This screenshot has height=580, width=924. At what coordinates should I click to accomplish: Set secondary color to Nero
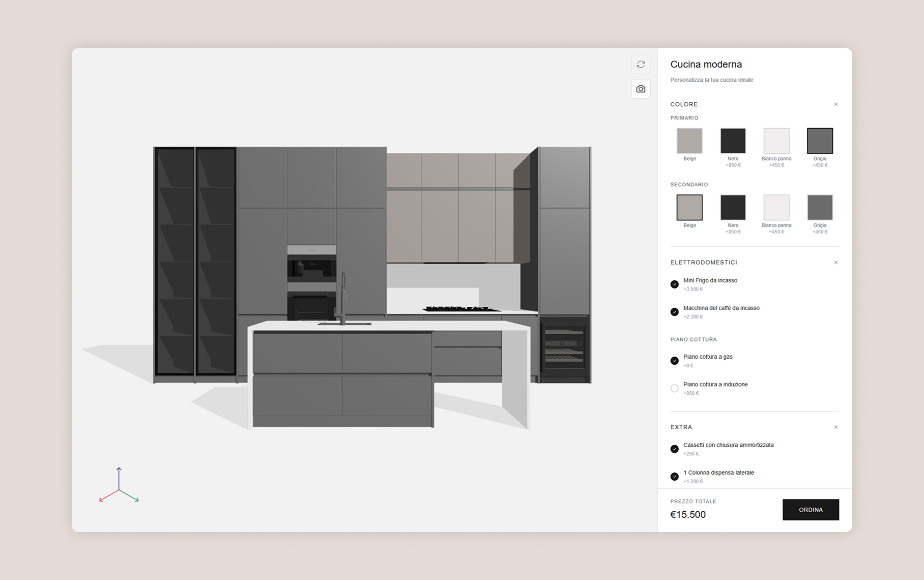[733, 207]
